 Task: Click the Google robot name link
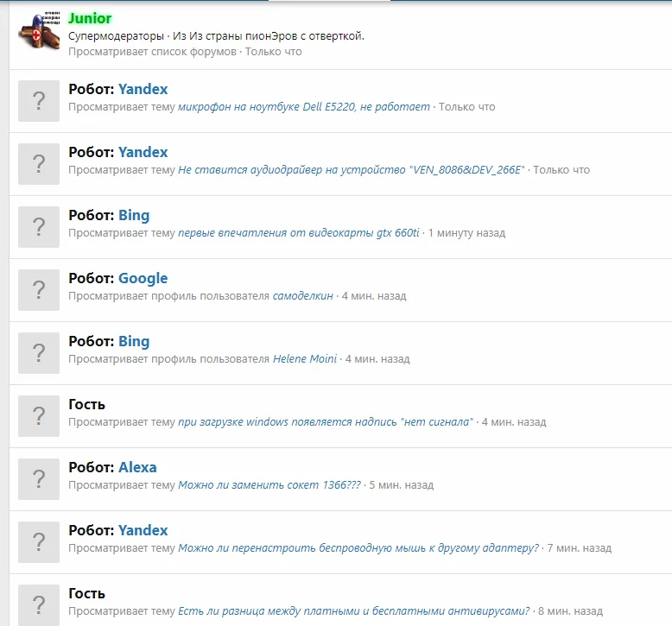click(143, 278)
